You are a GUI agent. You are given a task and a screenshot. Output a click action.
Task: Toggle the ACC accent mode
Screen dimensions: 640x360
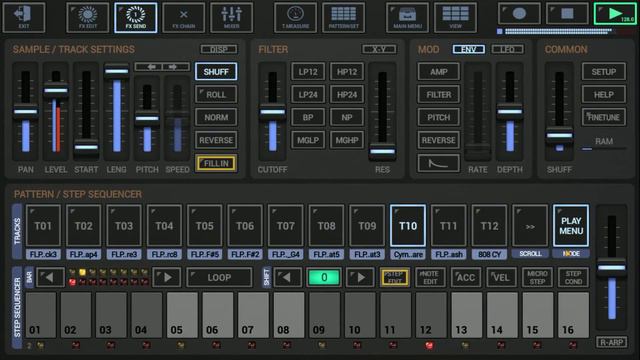tap(465, 278)
